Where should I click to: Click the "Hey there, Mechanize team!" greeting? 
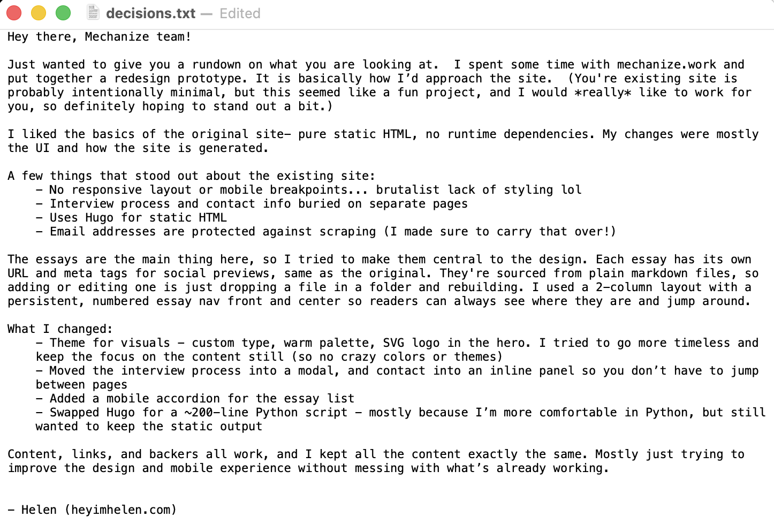coord(99,37)
